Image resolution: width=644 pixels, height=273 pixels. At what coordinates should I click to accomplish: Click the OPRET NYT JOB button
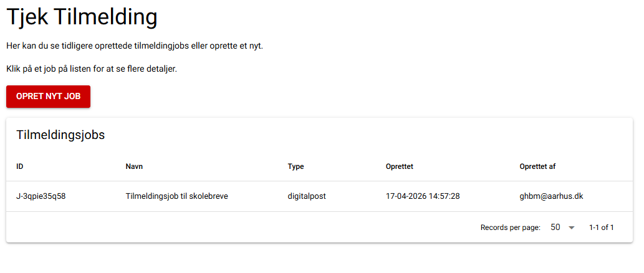pos(48,97)
